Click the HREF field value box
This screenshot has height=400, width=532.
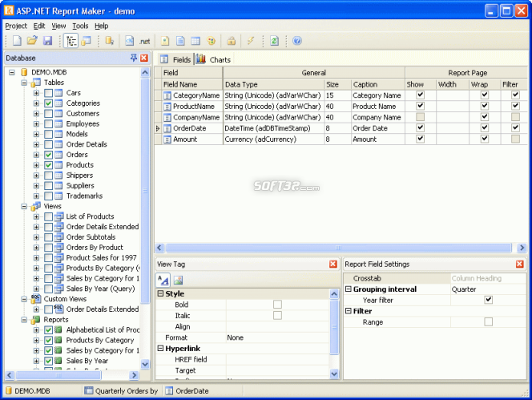(x=278, y=359)
